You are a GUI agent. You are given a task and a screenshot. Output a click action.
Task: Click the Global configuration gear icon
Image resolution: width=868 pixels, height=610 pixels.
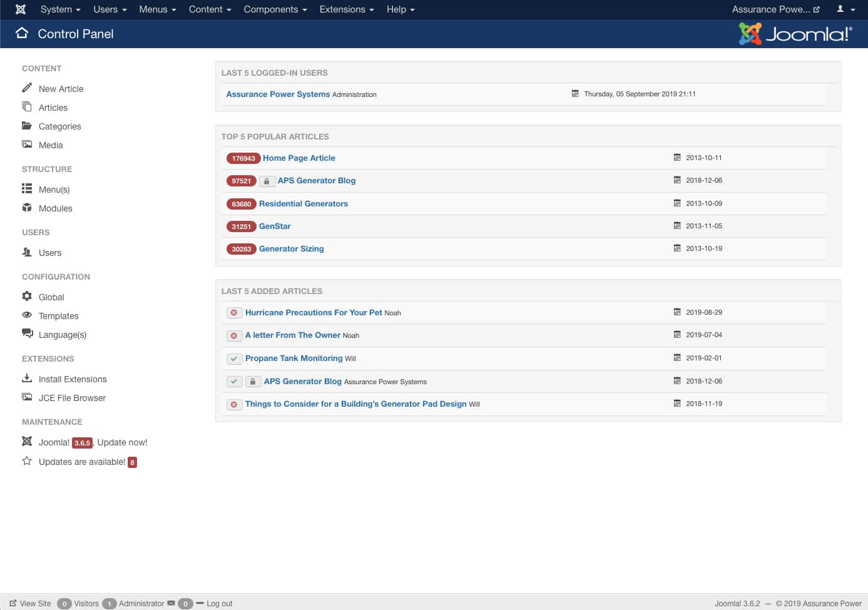pyautogui.click(x=27, y=296)
